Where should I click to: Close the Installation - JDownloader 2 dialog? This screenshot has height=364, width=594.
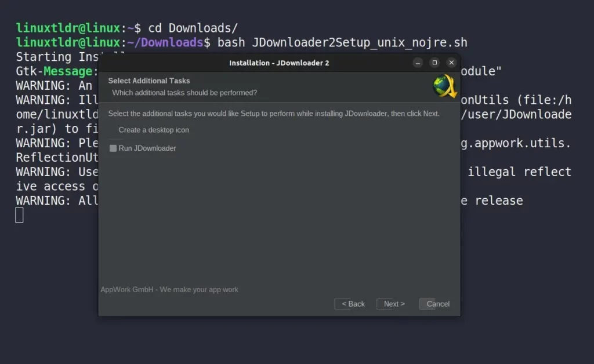tap(451, 63)
